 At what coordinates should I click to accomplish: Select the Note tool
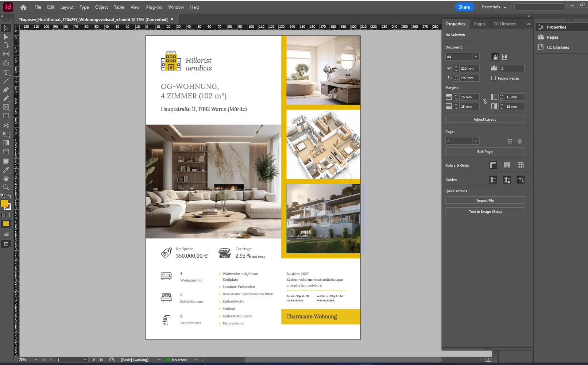click(6, 161)
